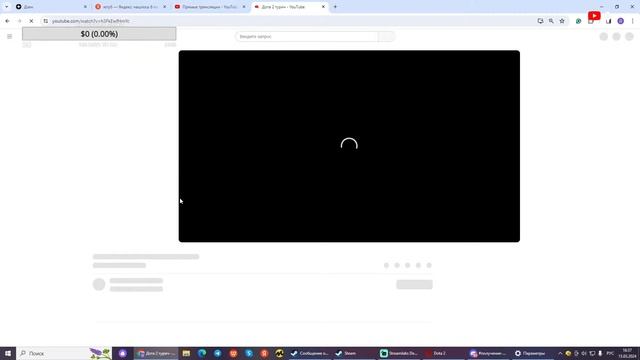Screen dimensions: 640x360
Task: Close the Прямые трансляции tab
Action: 244,7
